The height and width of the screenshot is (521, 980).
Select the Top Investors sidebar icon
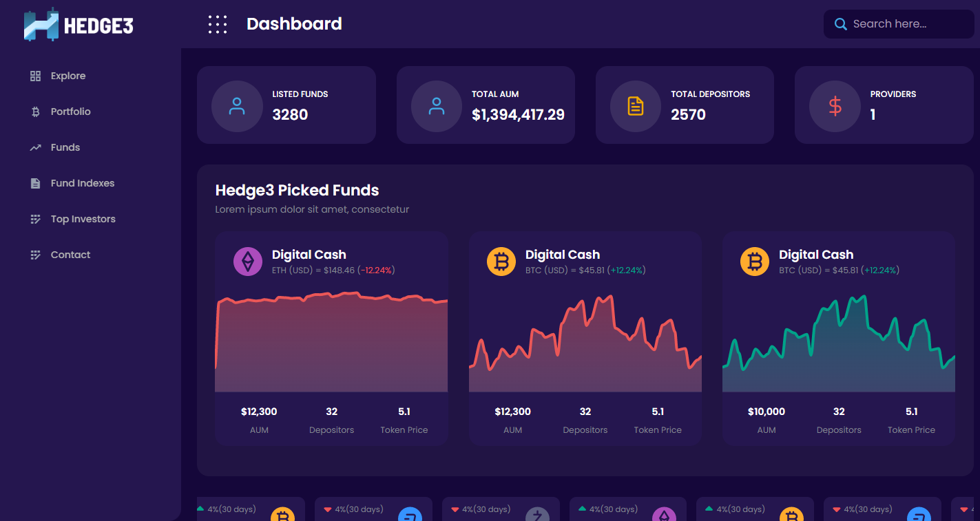(x=35, y=219)
